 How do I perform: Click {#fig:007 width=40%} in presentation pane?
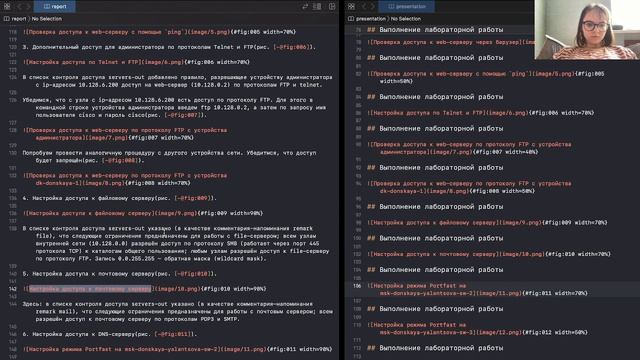click(x=505, y=152)
